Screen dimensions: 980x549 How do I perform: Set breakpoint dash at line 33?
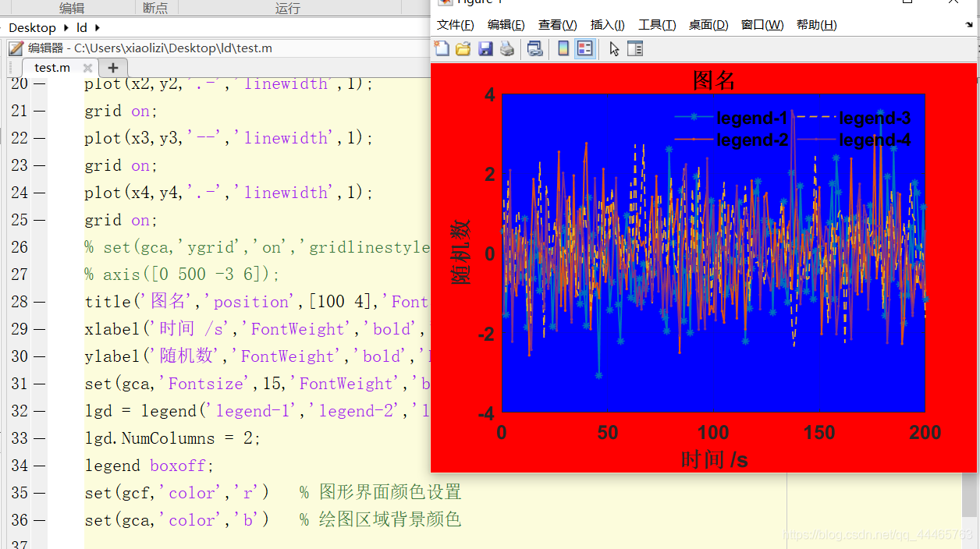click(x=39, y=438)
